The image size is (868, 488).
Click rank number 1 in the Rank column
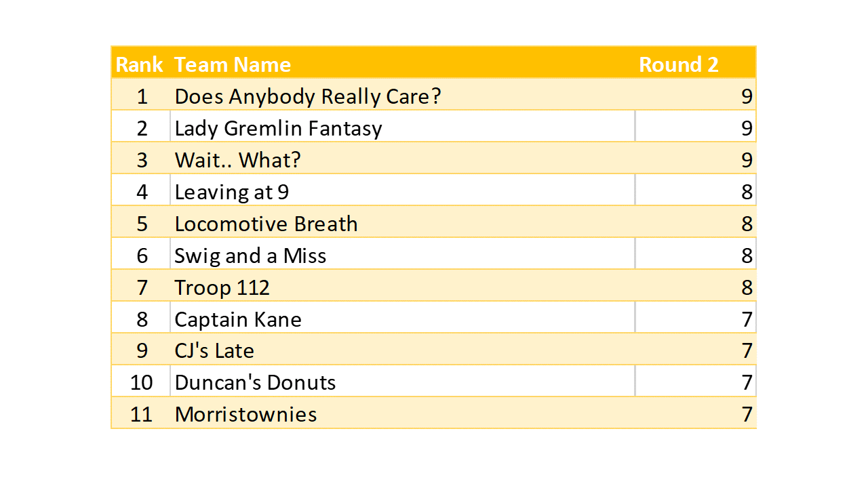(x=142, y=96)
